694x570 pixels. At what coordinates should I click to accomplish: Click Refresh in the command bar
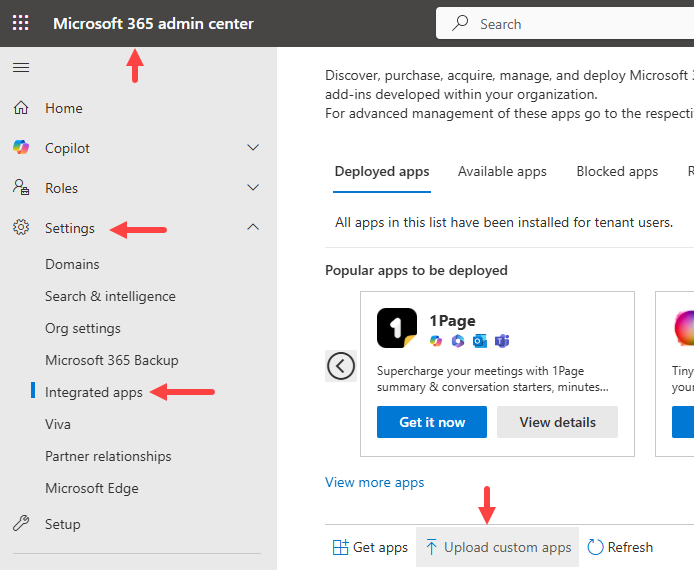pos(620,547)
